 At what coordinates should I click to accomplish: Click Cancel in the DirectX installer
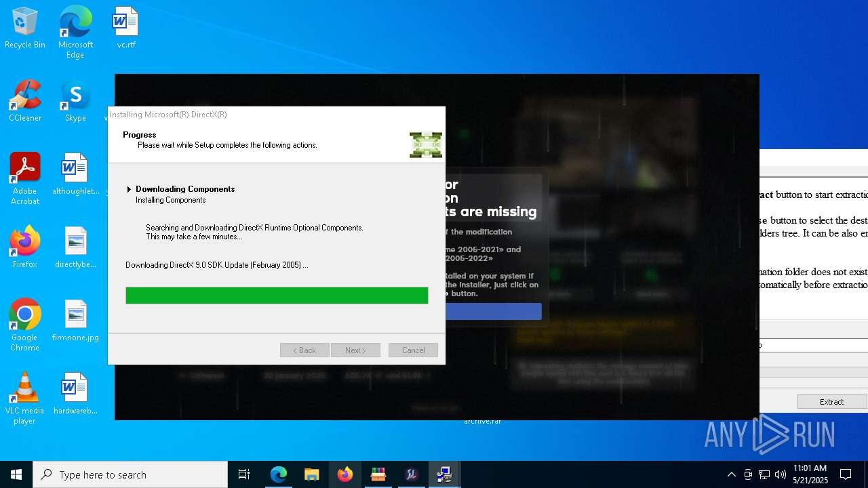tap(413, 350)
